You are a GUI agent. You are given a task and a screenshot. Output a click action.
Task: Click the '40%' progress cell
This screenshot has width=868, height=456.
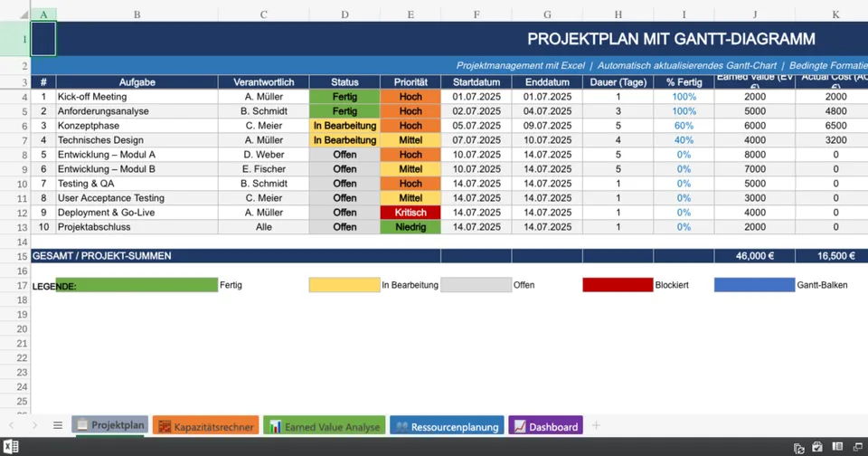pyautogui.click(x=684, y=140)
